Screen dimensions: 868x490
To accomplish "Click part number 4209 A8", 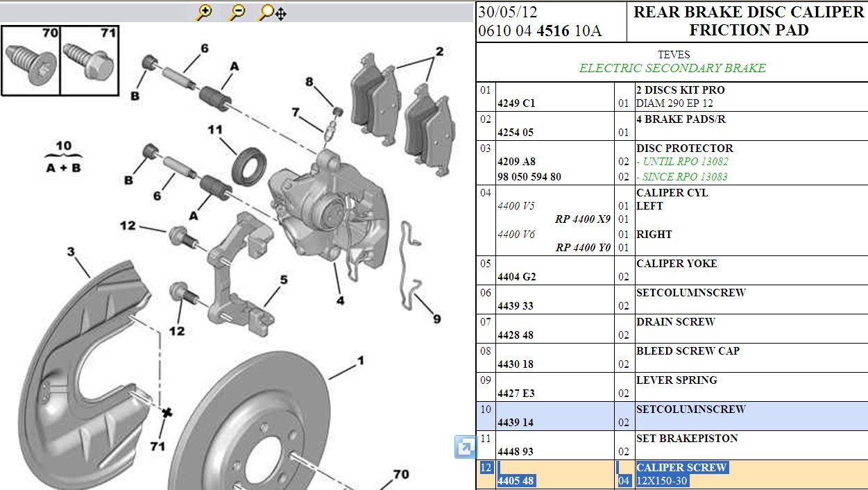I will [516, 162].
